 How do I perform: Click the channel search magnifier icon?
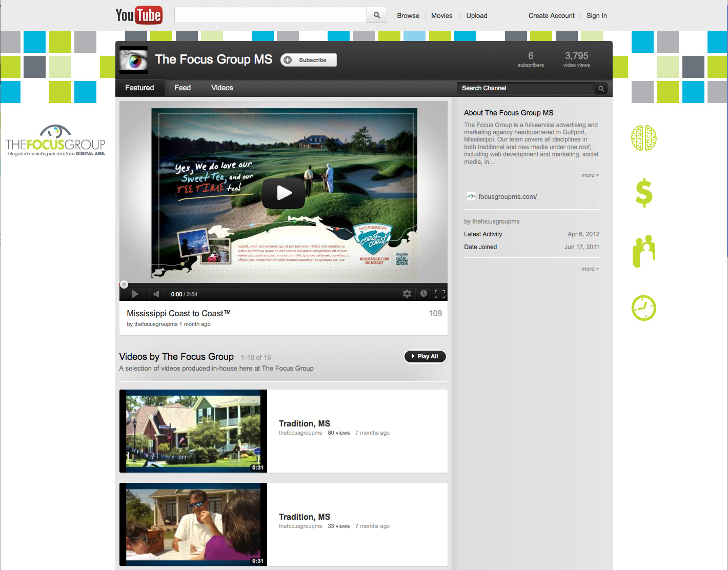[x=601, y=88]
